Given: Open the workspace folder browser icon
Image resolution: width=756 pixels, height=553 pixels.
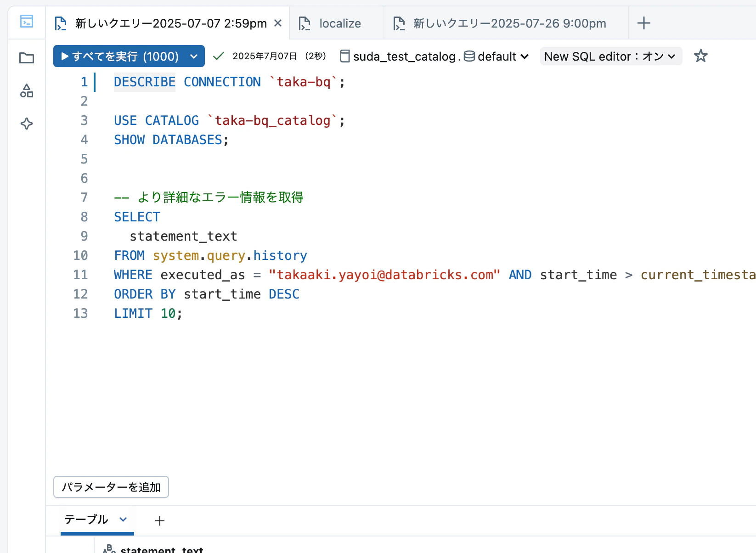Looking at the screenshot, I should (27, 58).
